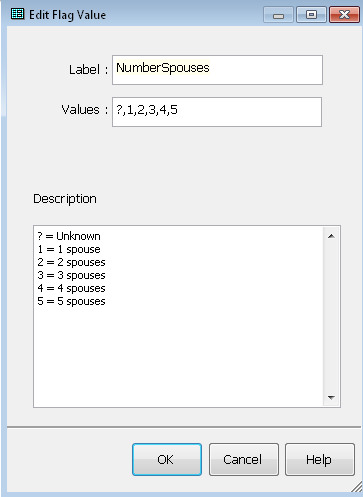Click the 'Label :' field caption

pyautogui.click(x=88, y=70)
